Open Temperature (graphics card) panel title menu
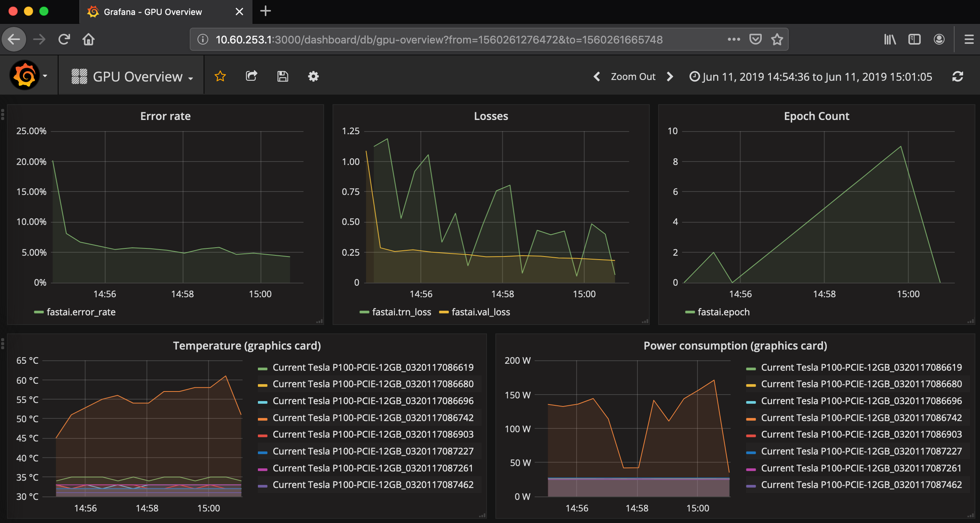The image size is (980, 523). coord(247,346)
